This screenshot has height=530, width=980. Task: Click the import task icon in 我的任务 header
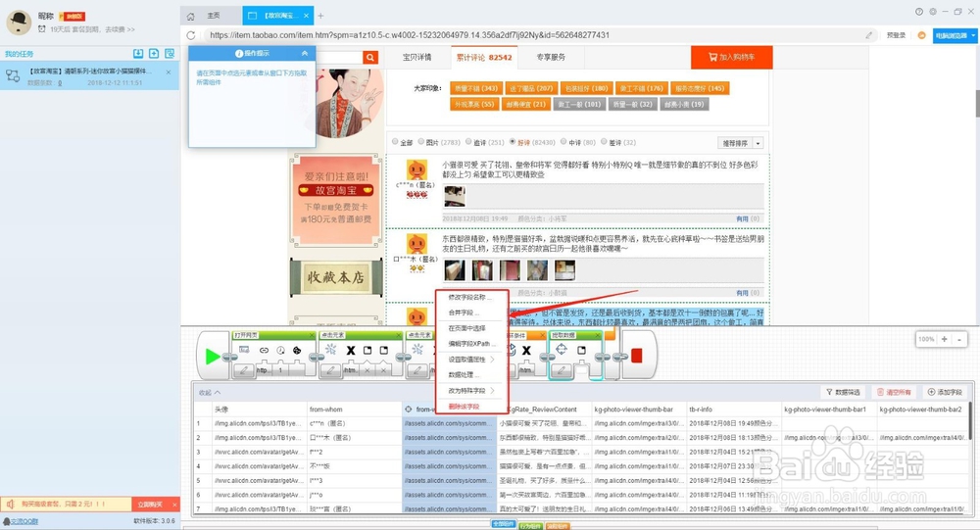[138, 54]
